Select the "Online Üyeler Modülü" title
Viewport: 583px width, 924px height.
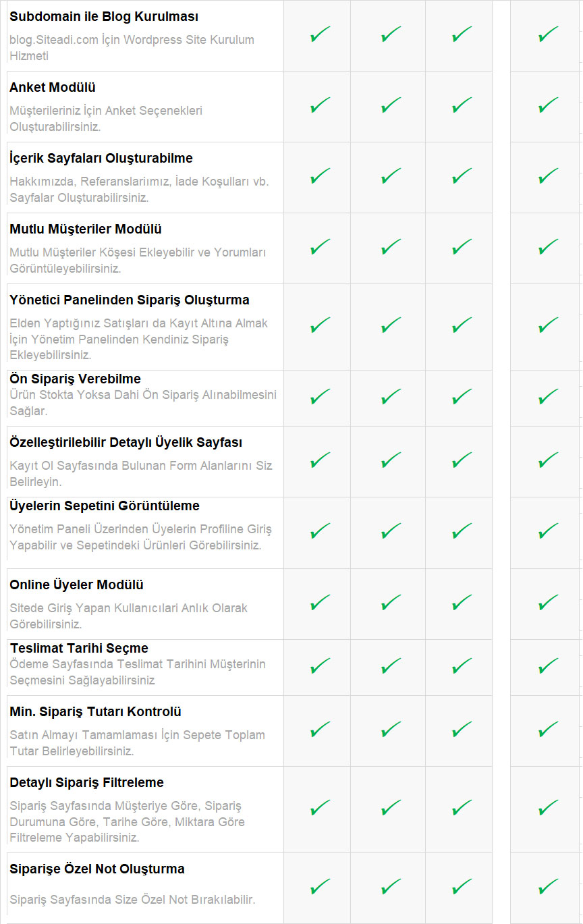pyautogui.click(x=76, y=585)
